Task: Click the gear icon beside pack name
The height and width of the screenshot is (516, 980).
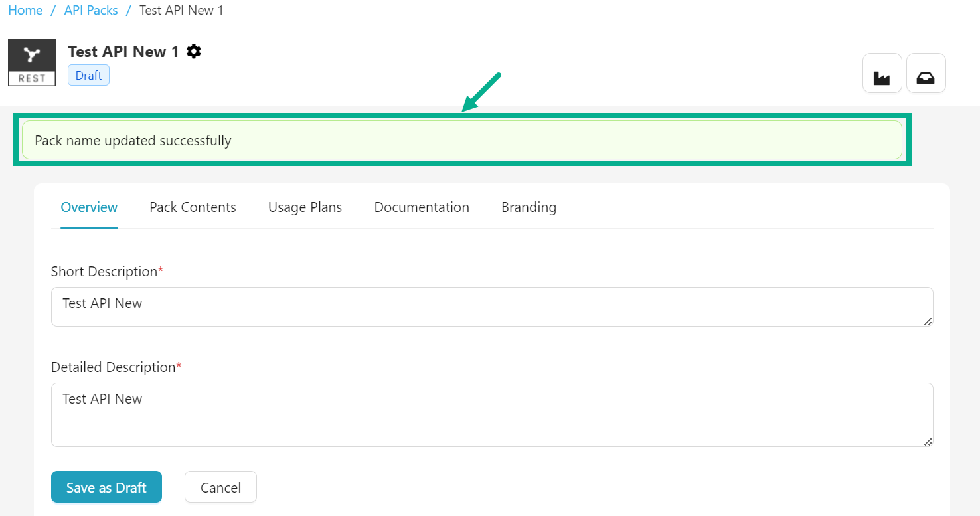Action: pyautogui.click(x=194, y=52)
